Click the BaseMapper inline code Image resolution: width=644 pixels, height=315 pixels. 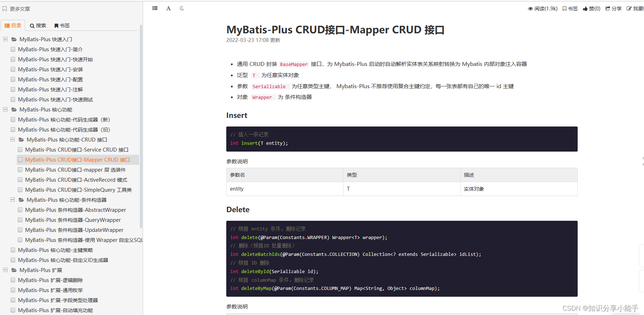click(294, 64)
